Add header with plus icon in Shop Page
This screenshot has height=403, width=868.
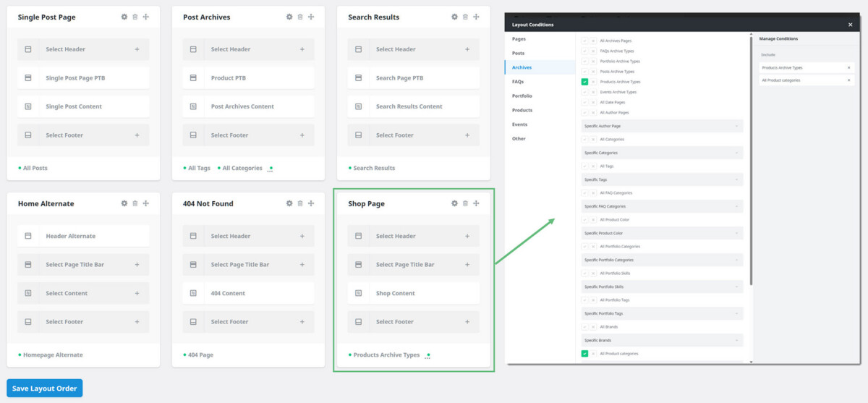pos(467,236)
